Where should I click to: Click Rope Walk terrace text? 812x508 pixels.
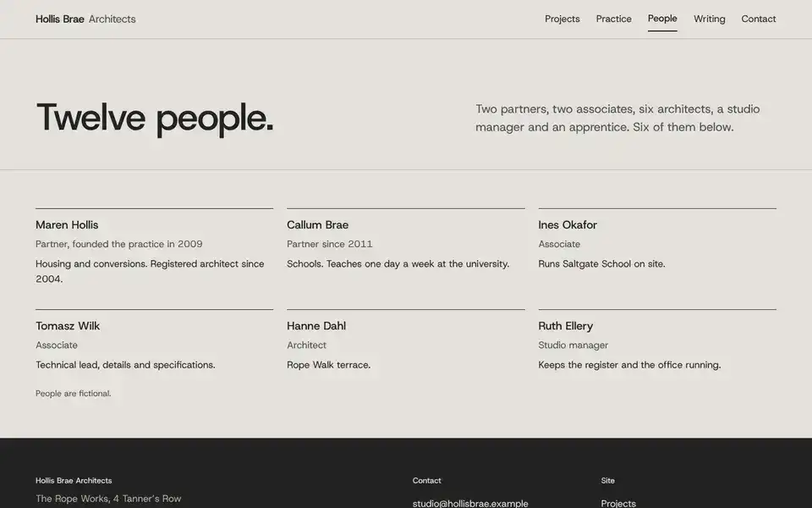point(329,365)
